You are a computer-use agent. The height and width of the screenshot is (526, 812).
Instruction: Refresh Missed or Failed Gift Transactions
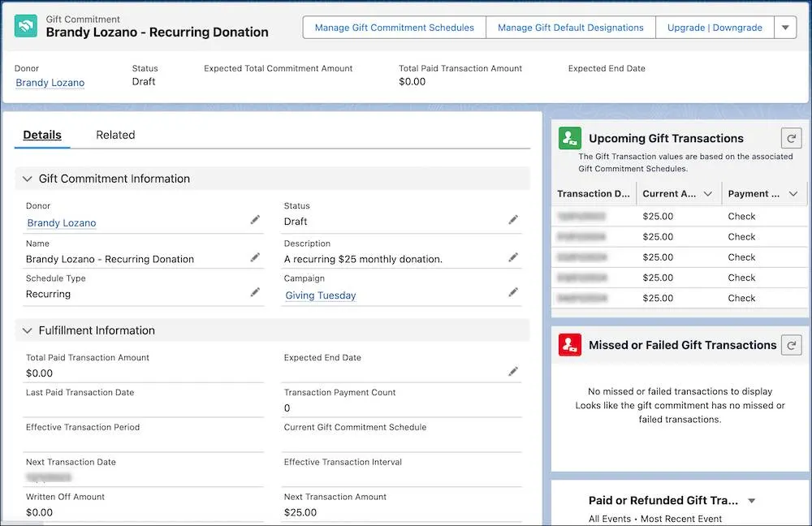[x=791, y=345]
